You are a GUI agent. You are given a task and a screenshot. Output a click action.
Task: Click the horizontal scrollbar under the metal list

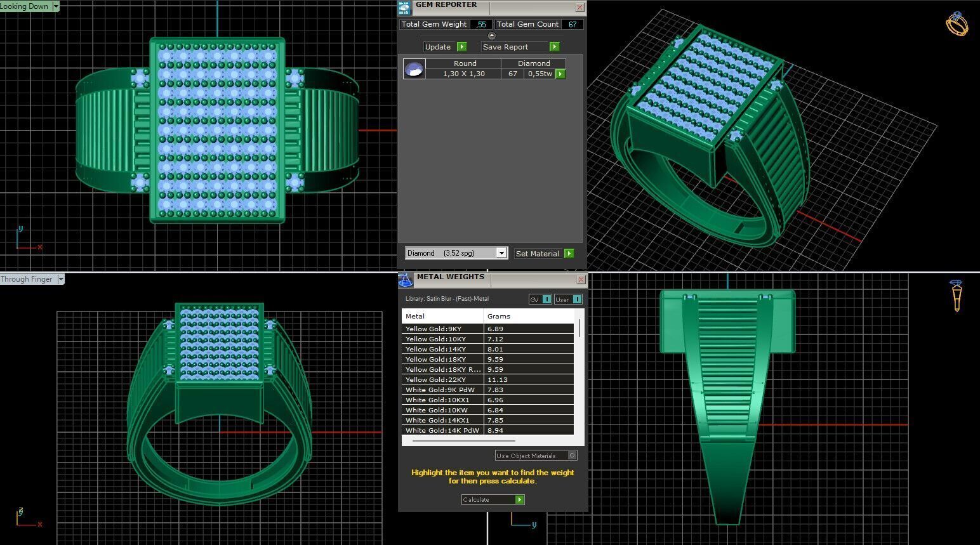(463, 440)
